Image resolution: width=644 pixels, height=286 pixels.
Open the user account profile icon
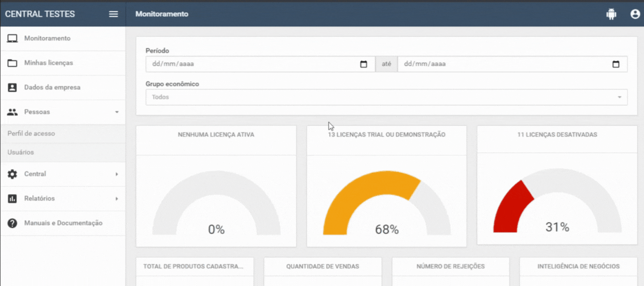(x=635, y=14)
